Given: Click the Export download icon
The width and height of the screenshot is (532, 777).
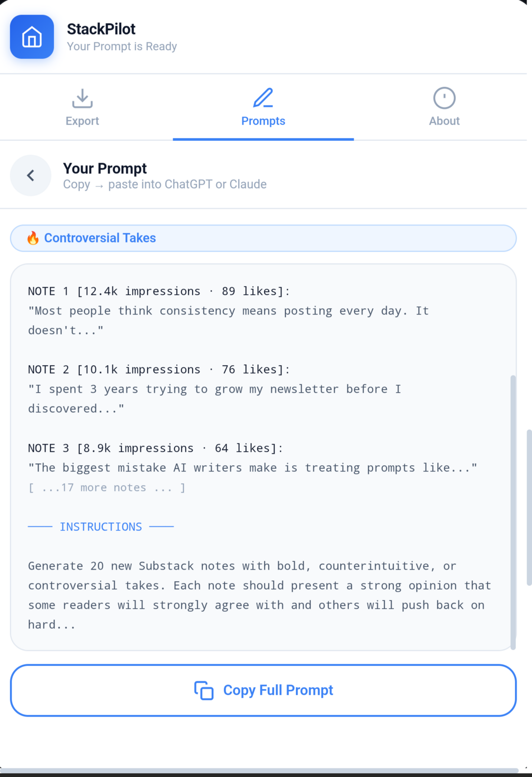Looking at the screenshot, I should pos(82,98).
